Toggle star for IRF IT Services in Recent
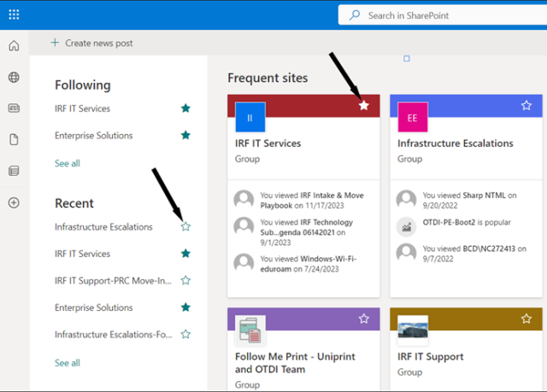Viewport: 547px width, 392px height. pos(185,254)
